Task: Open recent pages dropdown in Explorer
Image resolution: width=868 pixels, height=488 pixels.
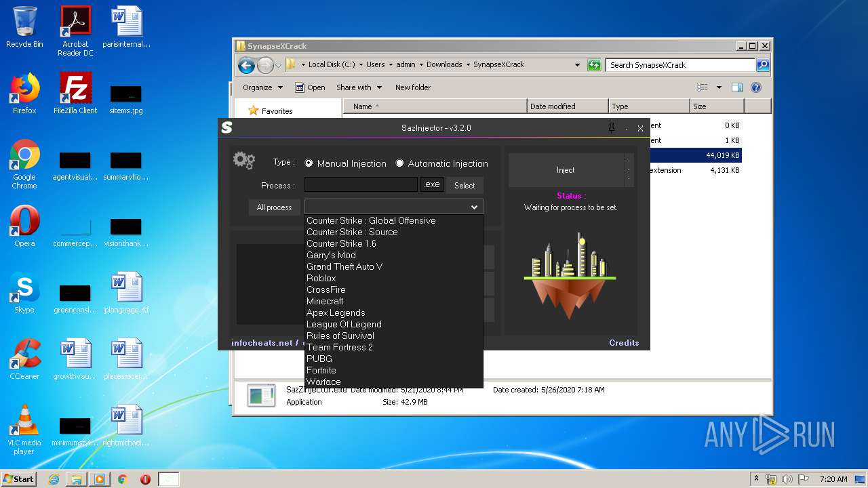Action: (x=278, y=66)
